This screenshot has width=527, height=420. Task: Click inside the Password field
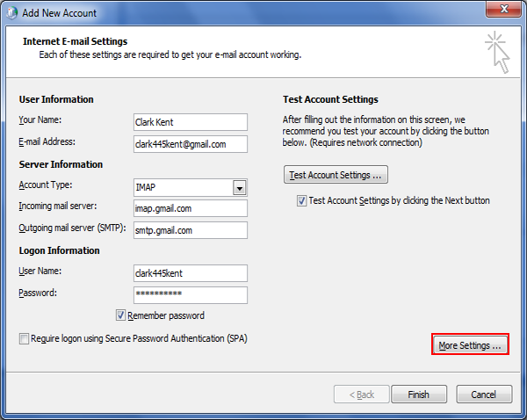click(190, 295)
